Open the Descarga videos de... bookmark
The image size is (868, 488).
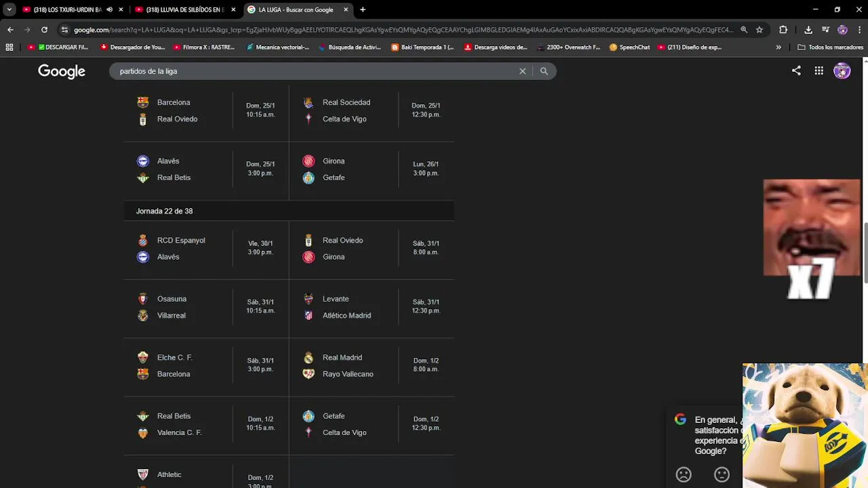pyautogui.click(x=496, y=47)
